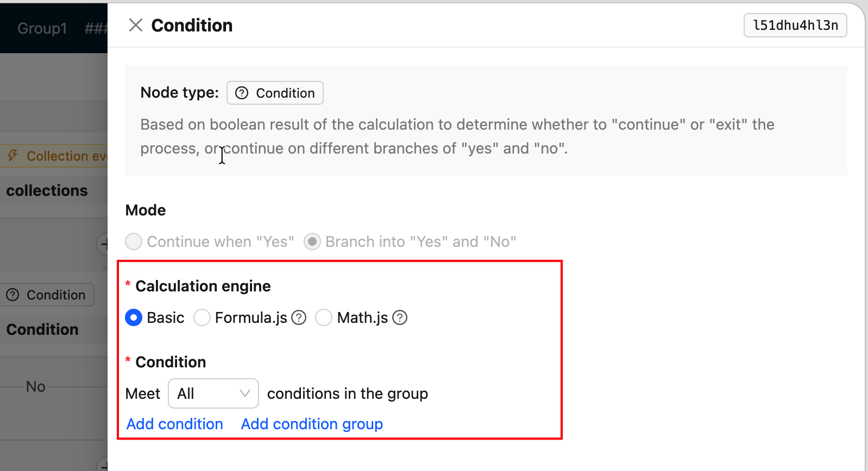Click the Add condition group link
The height and width of the screenshot is (471, 868).
point(312,424)
